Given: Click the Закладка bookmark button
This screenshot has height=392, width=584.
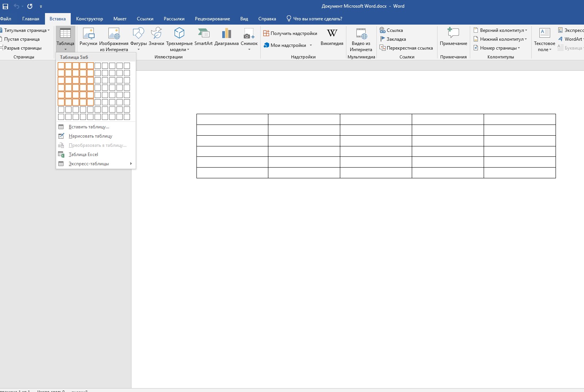Looking at the screenshot, I should pos(393,39).
